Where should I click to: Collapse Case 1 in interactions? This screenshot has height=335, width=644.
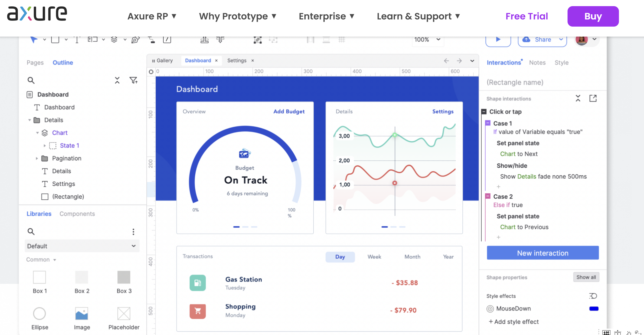tap(488, 123)
